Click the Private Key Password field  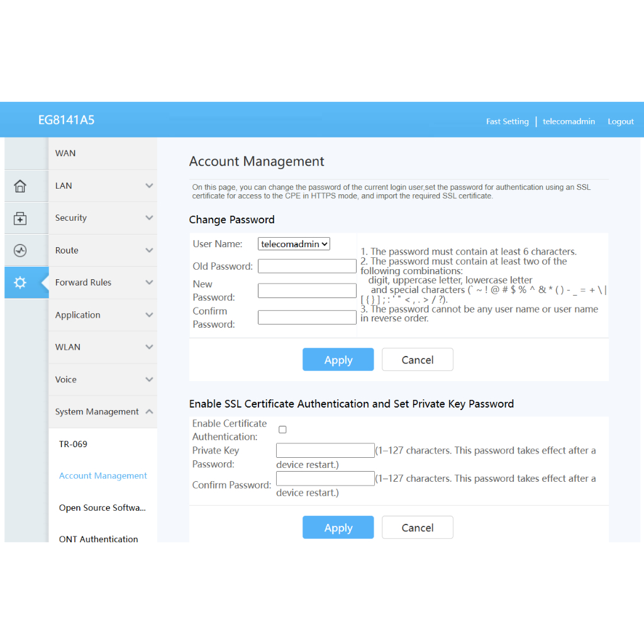coord(325,450)
